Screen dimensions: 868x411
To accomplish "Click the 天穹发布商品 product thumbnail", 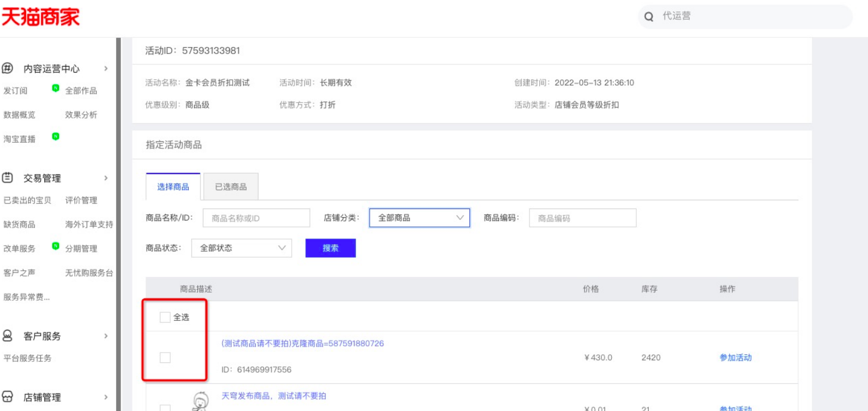I will click(201, 402).
